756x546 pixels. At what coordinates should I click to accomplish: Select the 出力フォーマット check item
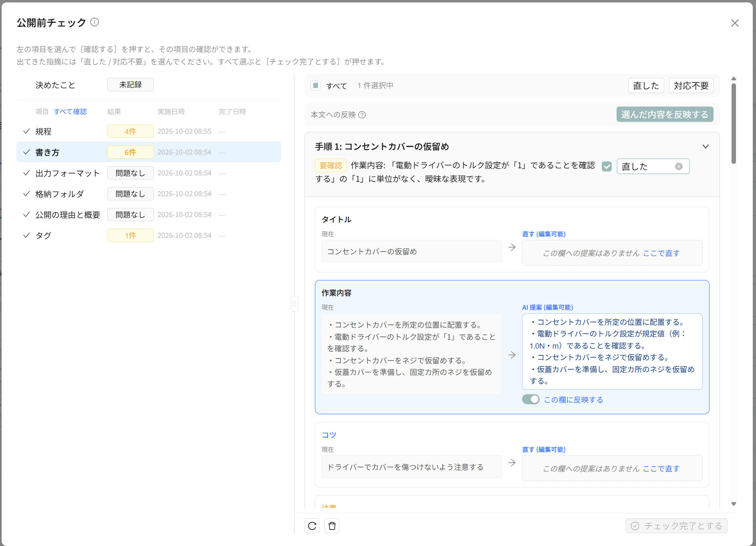[149, 173]
